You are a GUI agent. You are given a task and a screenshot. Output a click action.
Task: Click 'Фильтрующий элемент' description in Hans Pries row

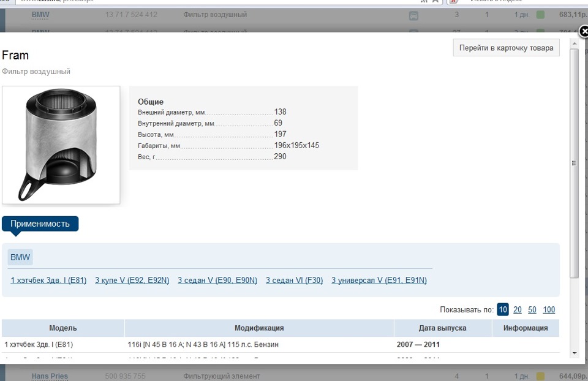coord(222,375)
